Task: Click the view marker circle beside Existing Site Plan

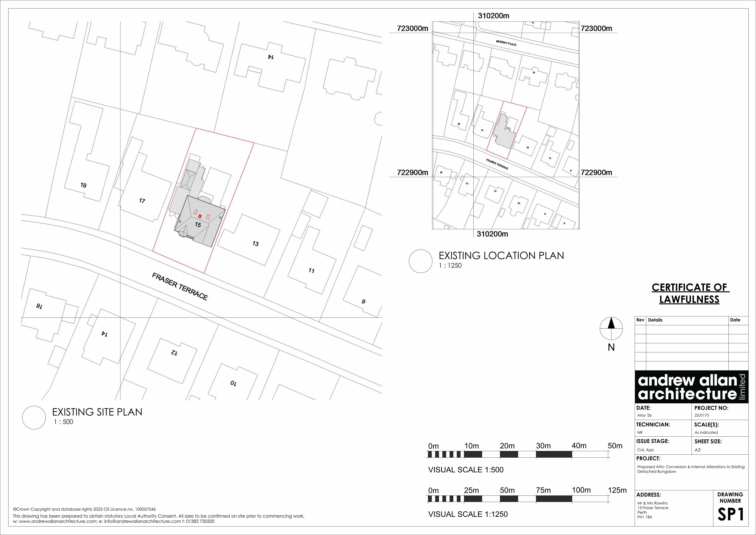Action: click(x=34, y=417)
